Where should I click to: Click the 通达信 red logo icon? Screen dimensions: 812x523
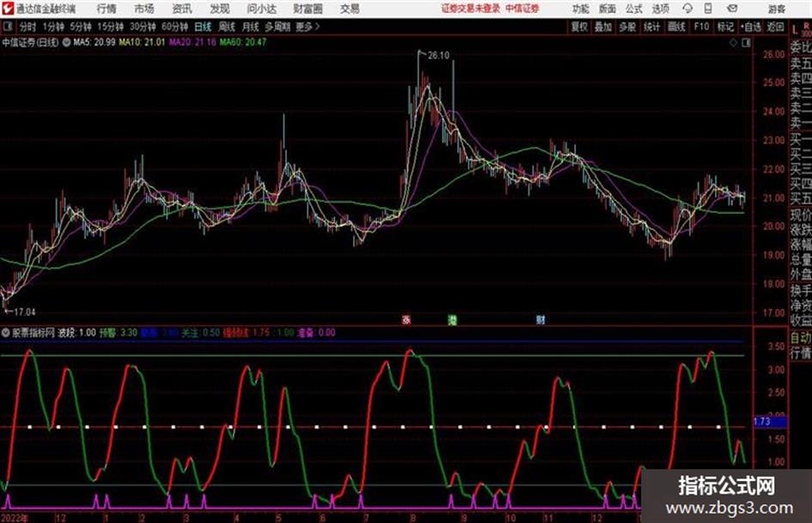8,9
